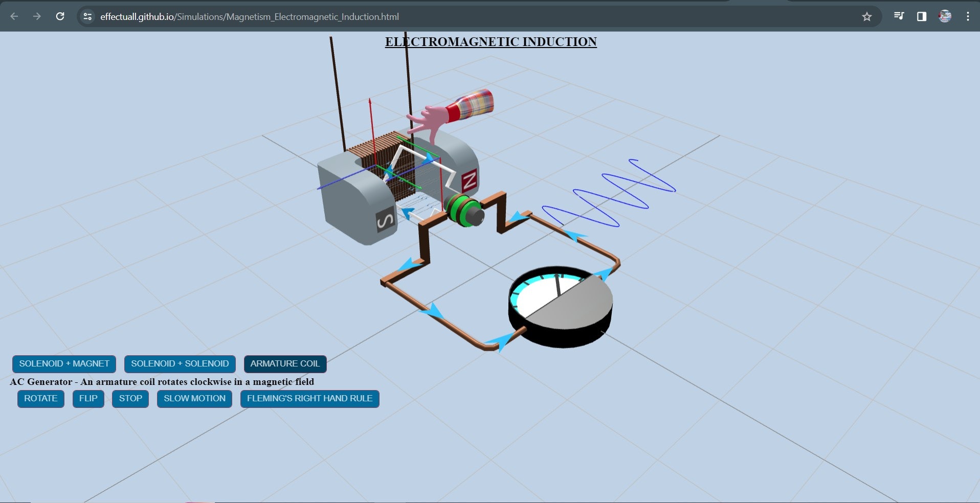Click the galvanometer dial
This screenshot has height=503, width=980.
560,307
